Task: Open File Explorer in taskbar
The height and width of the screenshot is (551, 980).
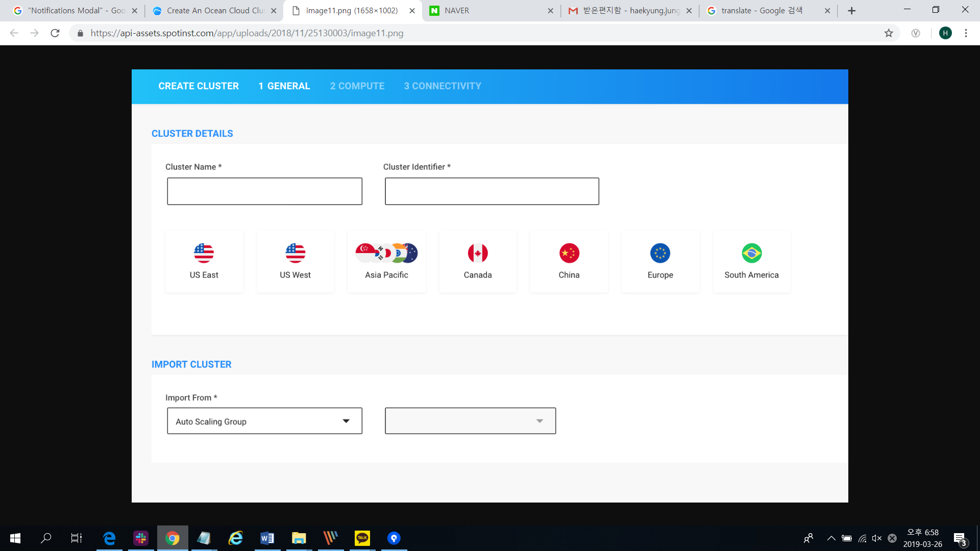Action: [299, 538]
